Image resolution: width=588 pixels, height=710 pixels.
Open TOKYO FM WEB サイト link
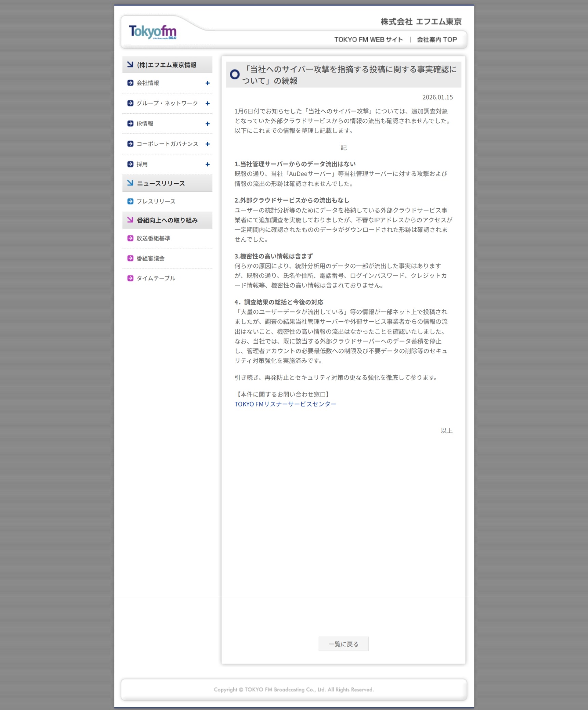click(368, 40)
